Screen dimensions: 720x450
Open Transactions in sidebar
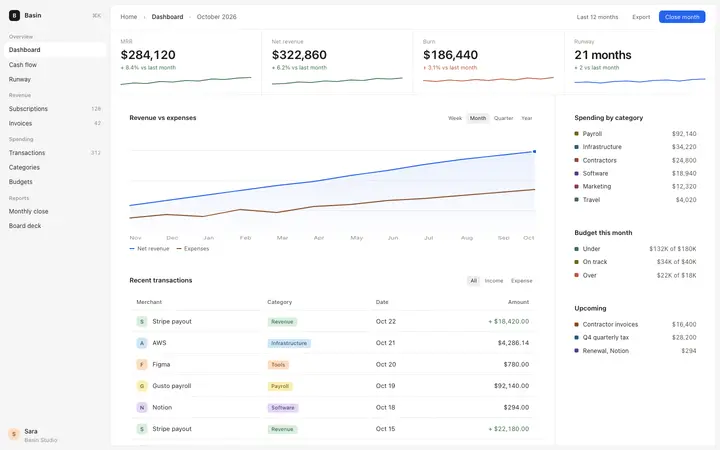55,153
